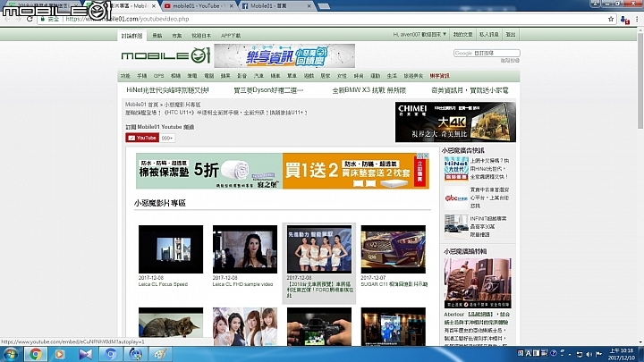Click the volume speaker icon in system tray

point(589,354)
